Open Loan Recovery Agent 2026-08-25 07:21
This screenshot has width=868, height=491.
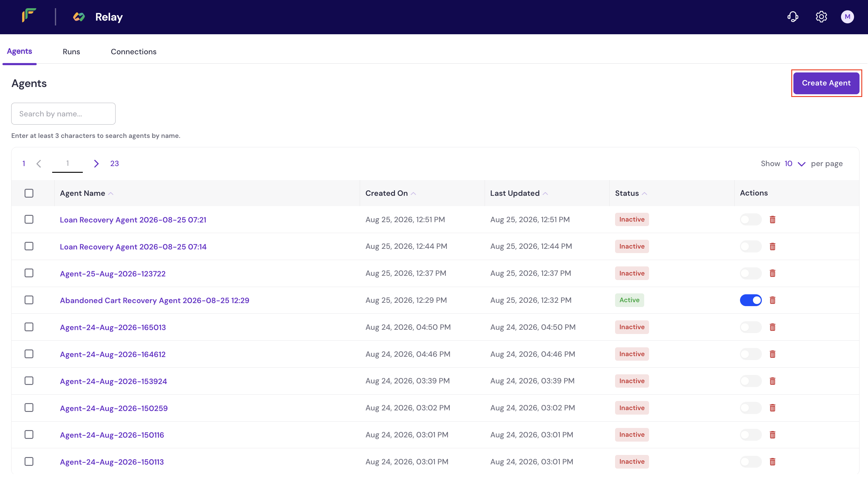[133, 220]
